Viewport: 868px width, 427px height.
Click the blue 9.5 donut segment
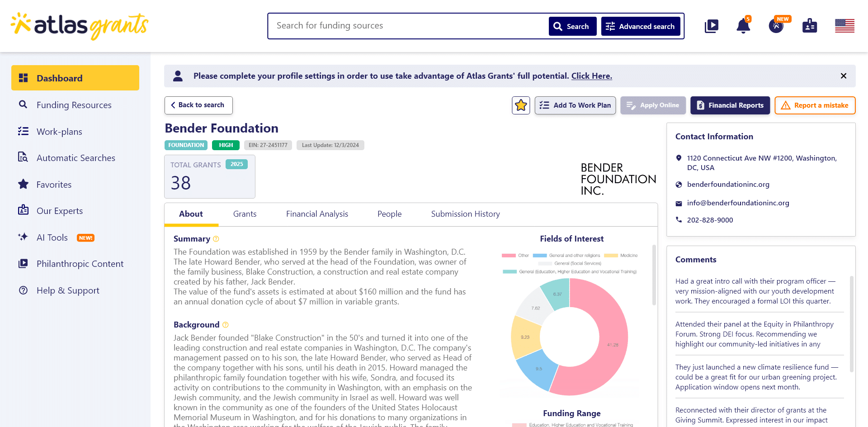[x=538, y=369]
